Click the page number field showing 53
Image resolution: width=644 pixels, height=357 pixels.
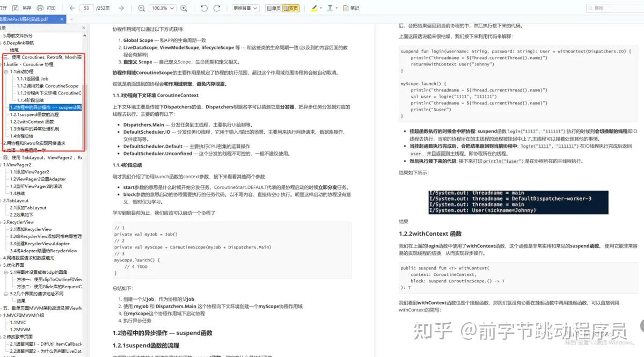[x=86, y=8]
